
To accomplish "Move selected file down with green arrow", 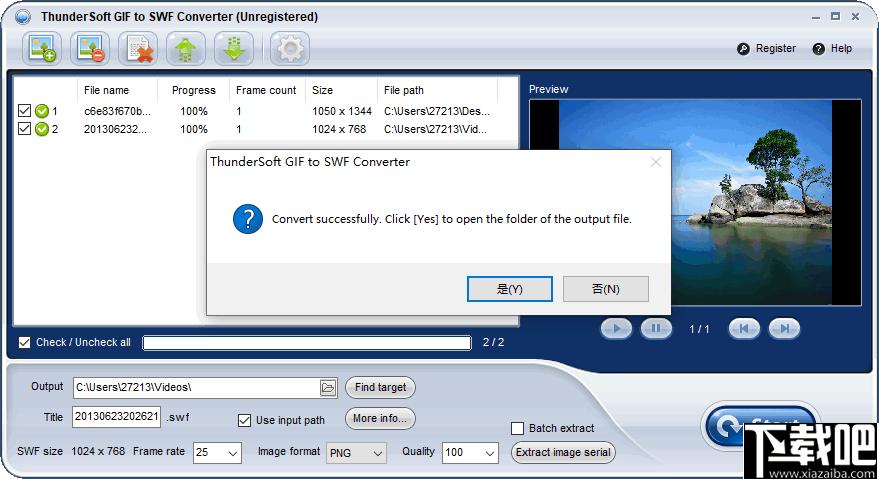I will coord(234,49).
